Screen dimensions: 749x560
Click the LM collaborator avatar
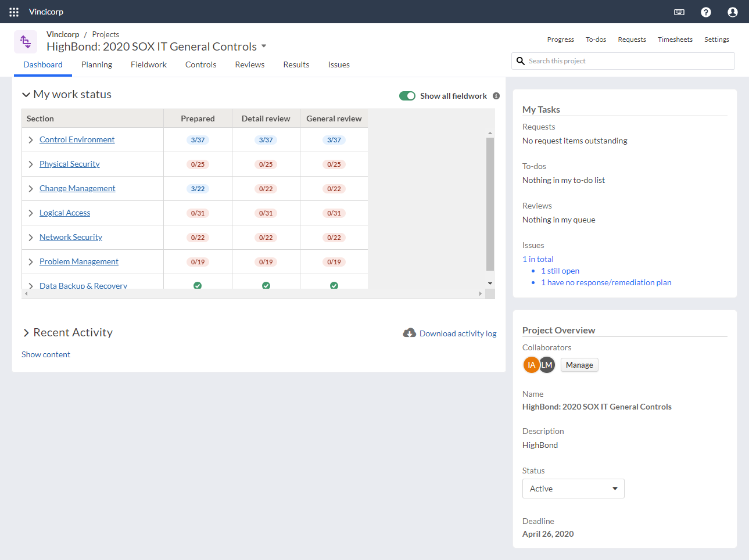[x=547, y=365]
